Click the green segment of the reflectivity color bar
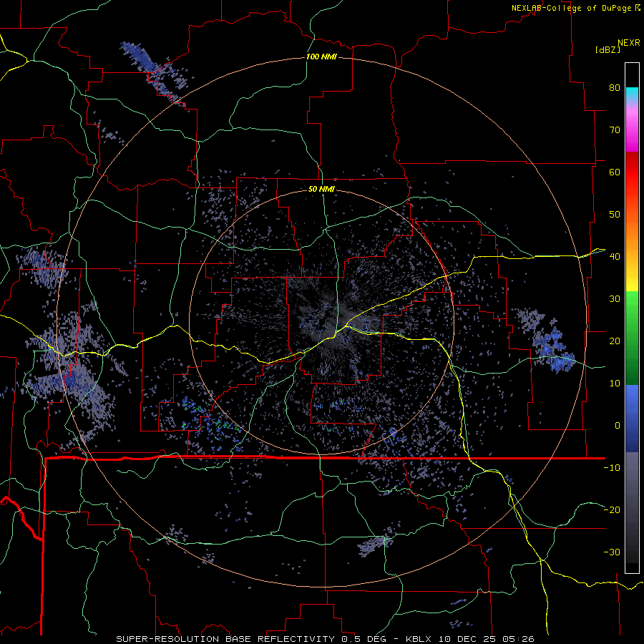644x644 pixels. 632,338
